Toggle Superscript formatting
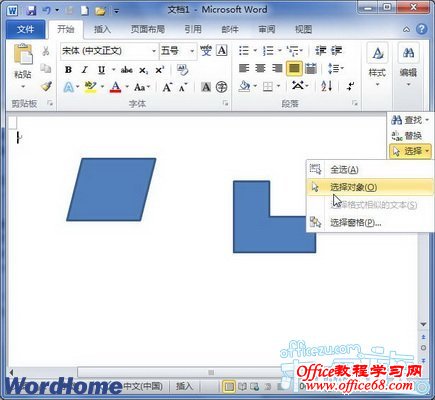Viewport: 435px width, 400px height. [160, 70]
